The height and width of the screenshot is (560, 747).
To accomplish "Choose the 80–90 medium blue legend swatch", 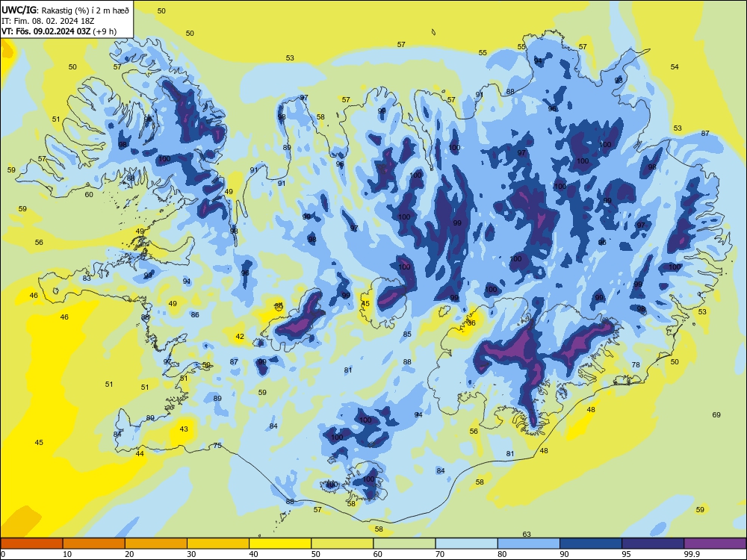I will [x=528, y=544].
